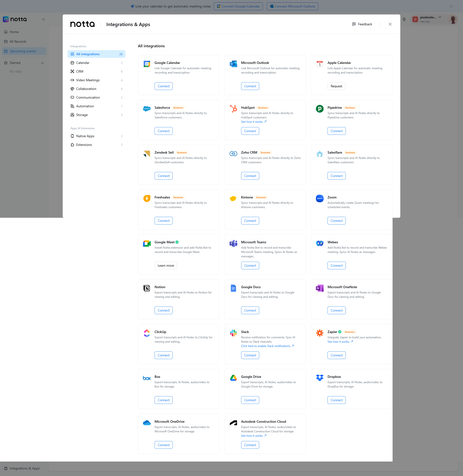Dismiss the calendar link banner
Image resolution: width=463 pixels, height=476 pixels.
click(451, 6)
